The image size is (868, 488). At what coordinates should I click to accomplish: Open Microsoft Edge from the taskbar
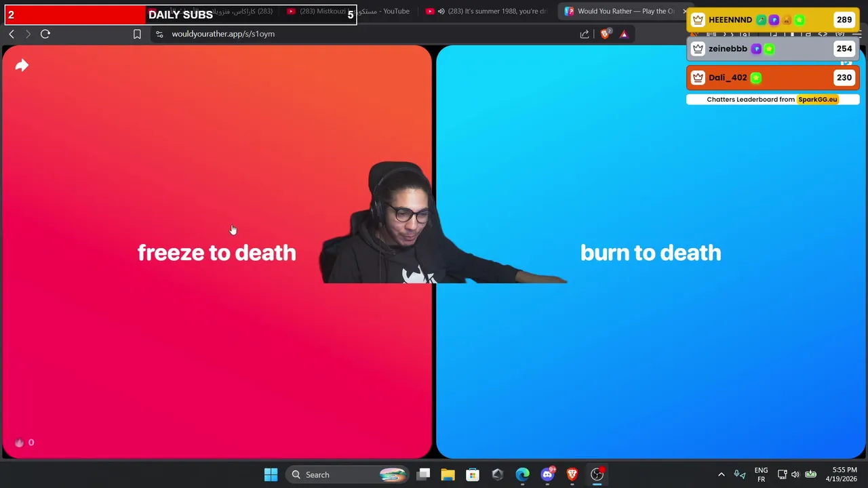522,474
